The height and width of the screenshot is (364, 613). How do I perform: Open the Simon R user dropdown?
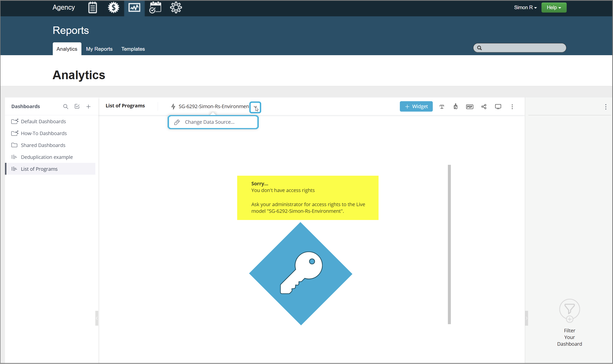pyautogui.click(x=525, y=7)
